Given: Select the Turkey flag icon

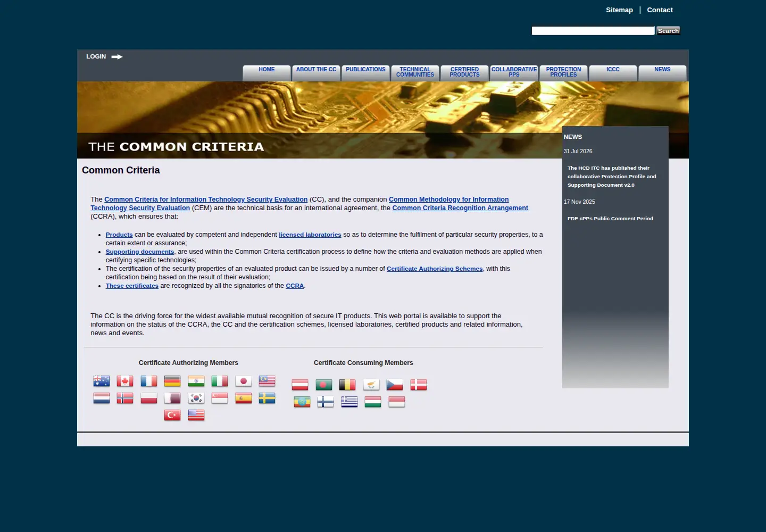Looking at the screenshot, I should click(x=172, y=415).
